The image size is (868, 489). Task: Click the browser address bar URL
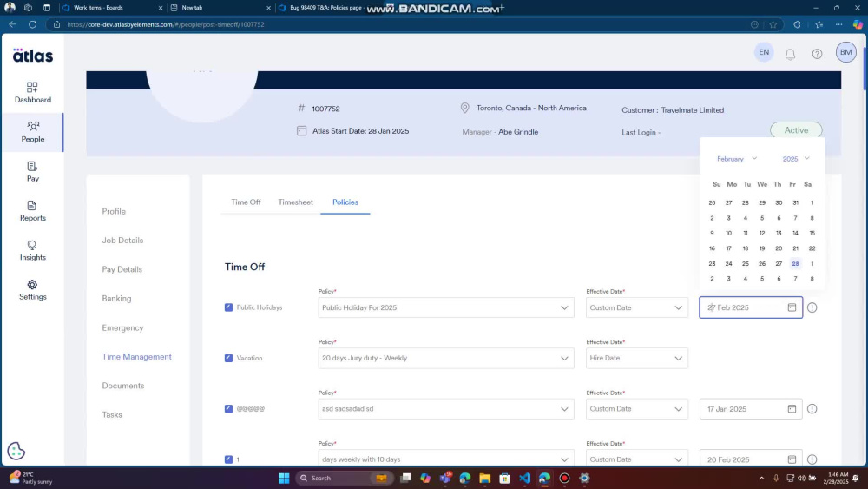pyautogui.click(x=166, y=24)
